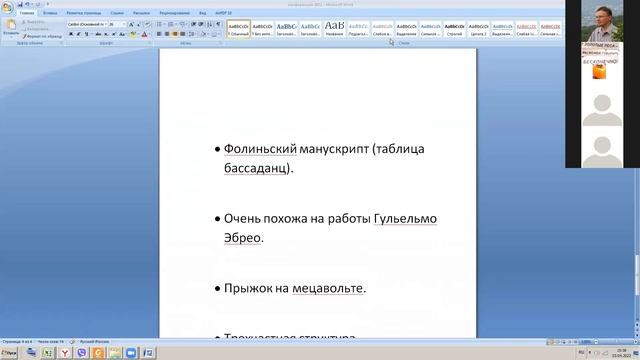The height and width of the screenshot is (360, 640).
Task: Open the round Office button menu
Action: coord(7,7)
